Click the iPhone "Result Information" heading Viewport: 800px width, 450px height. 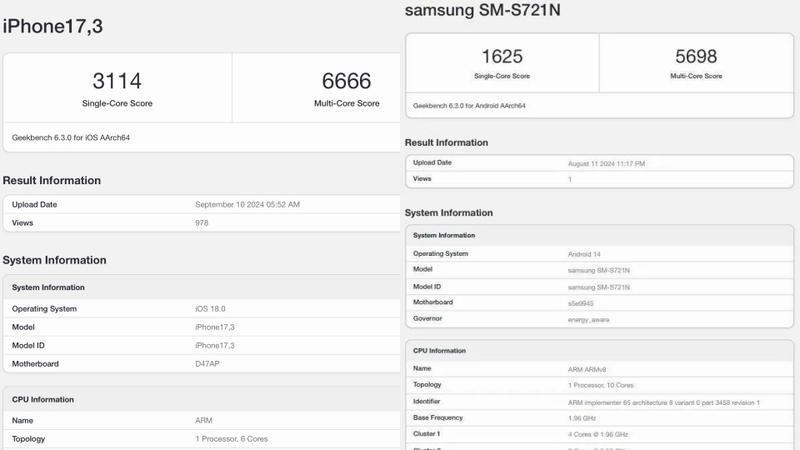52,180
